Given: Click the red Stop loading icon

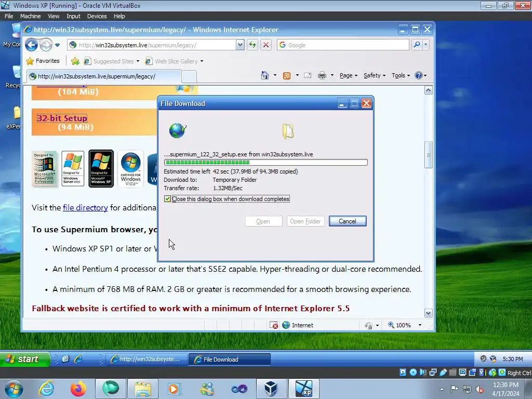Looking at the screenshot, I should point(266,45).
